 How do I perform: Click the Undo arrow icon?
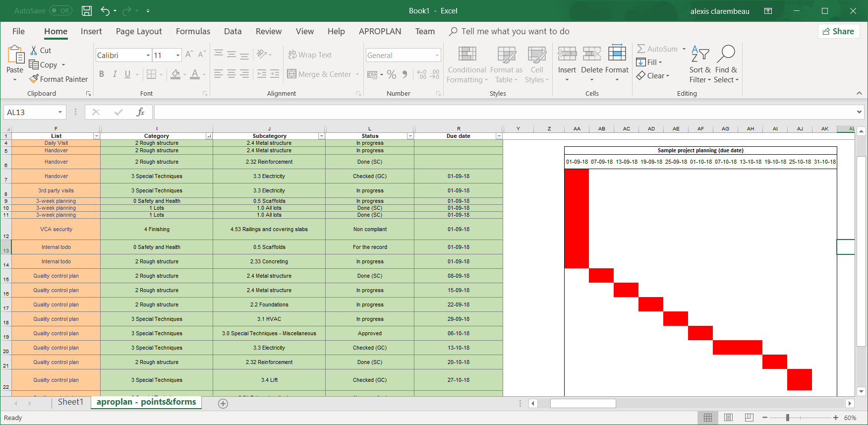105,10
